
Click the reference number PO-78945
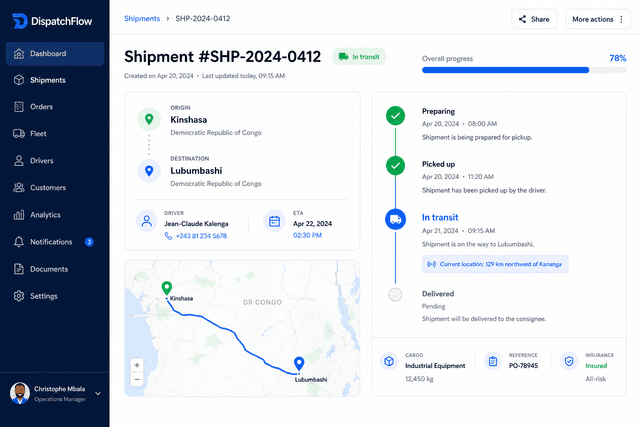tap(523, 366)
